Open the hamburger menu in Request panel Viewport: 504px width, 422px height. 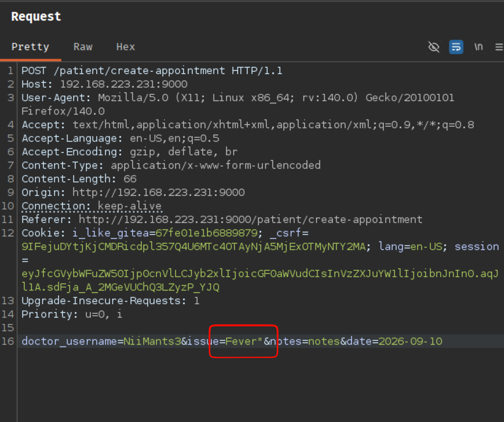click(499, 47)
